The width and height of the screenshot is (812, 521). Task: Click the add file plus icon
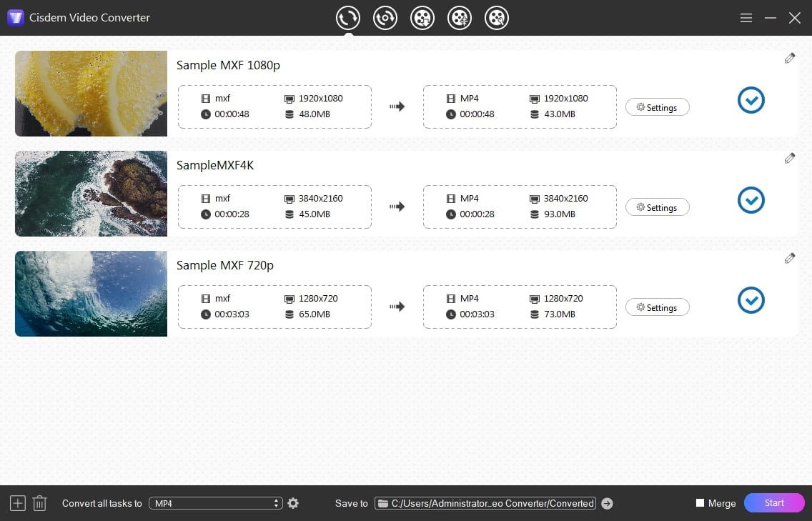18,503
